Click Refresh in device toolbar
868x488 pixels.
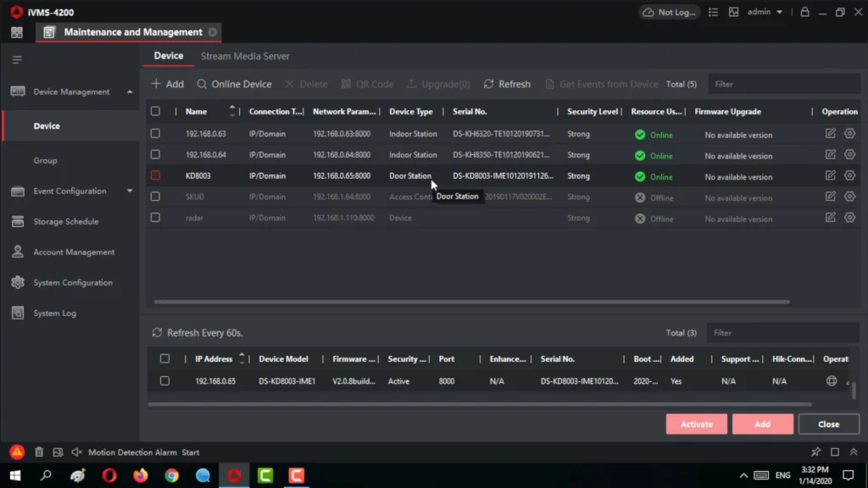point(507,84)
